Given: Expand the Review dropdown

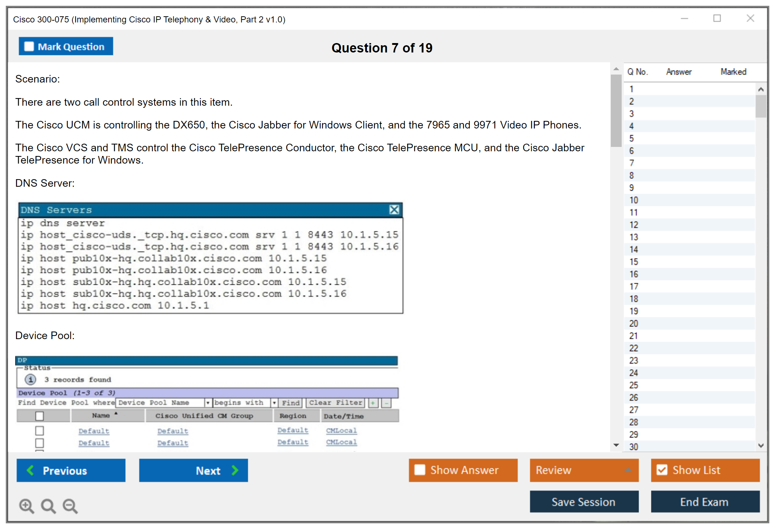Looking at the screenshot, I should pos(628,470).
